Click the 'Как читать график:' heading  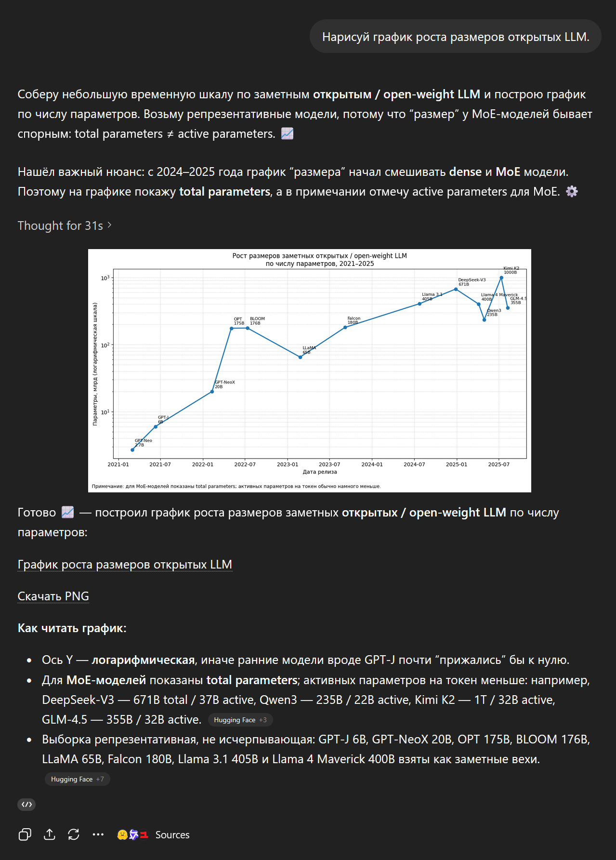[x=72, y=628]
